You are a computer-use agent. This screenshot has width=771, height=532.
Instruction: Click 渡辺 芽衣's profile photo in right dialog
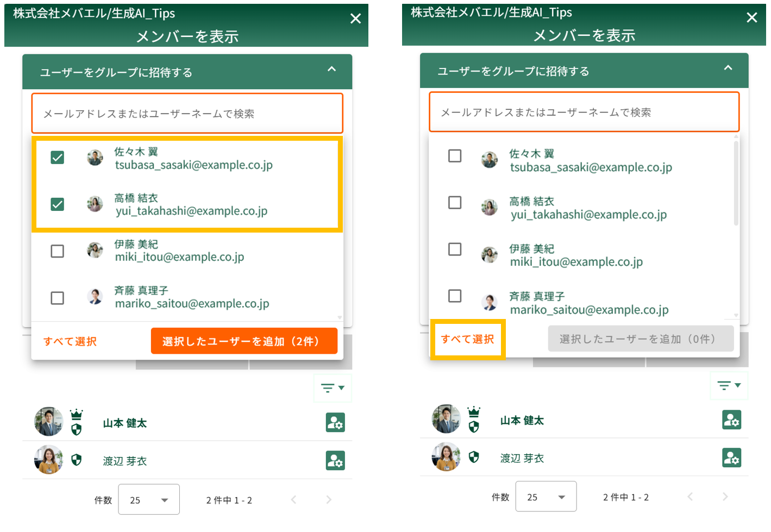(446, 456)
